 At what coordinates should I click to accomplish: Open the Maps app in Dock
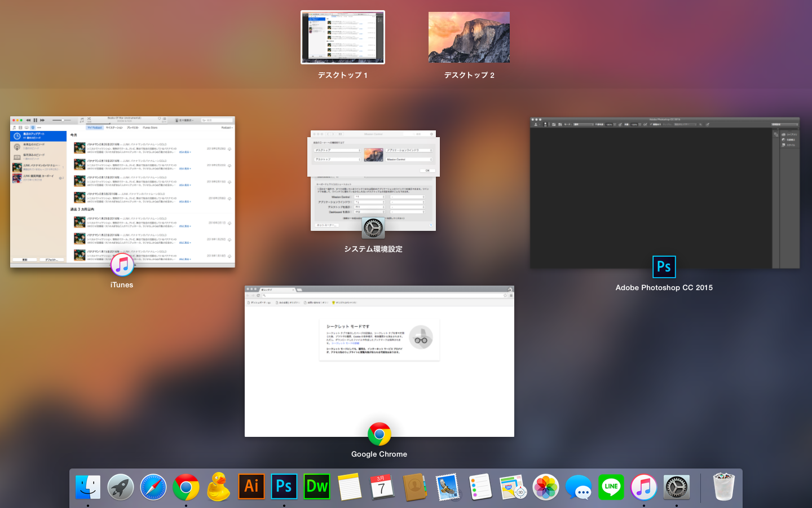(x=513, y=487)
